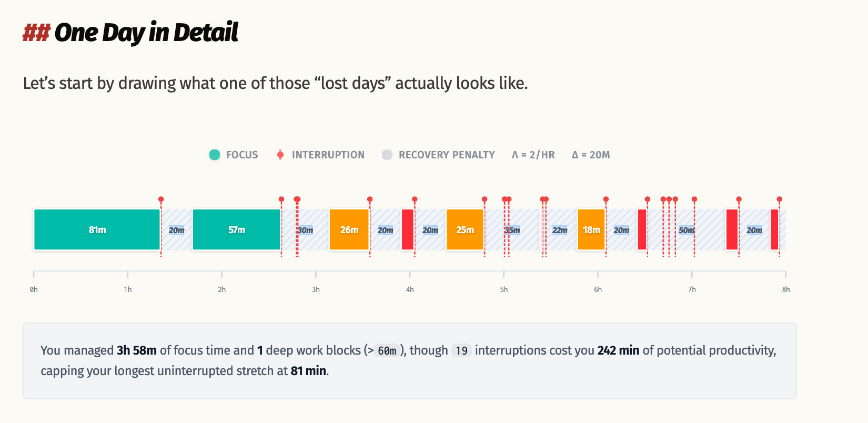
Task: Click the last interruption dot near 8h
Action: [x=779, y=199]
